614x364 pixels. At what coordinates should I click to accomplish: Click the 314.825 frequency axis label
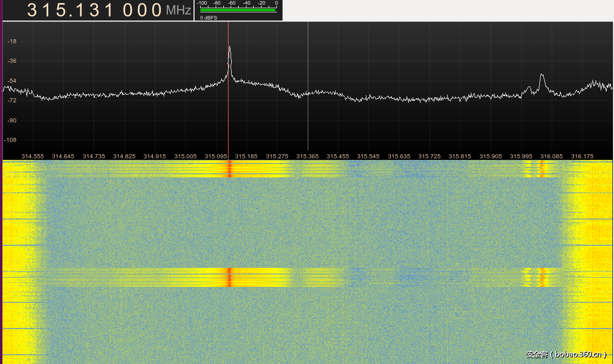pos(124,156)
